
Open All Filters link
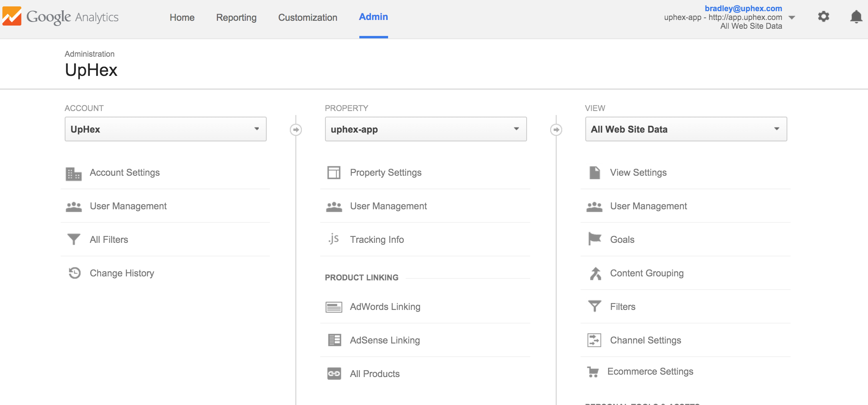pos(109,240)
